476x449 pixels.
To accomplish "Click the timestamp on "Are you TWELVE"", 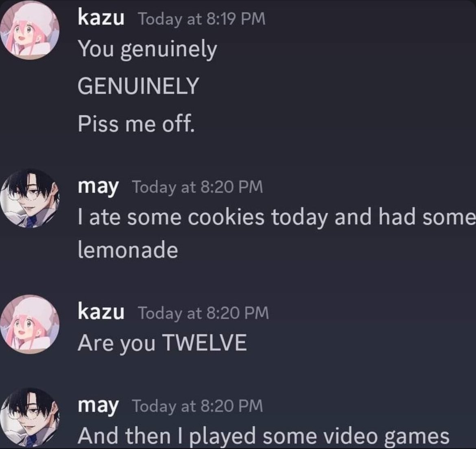I will coord(203,313).
